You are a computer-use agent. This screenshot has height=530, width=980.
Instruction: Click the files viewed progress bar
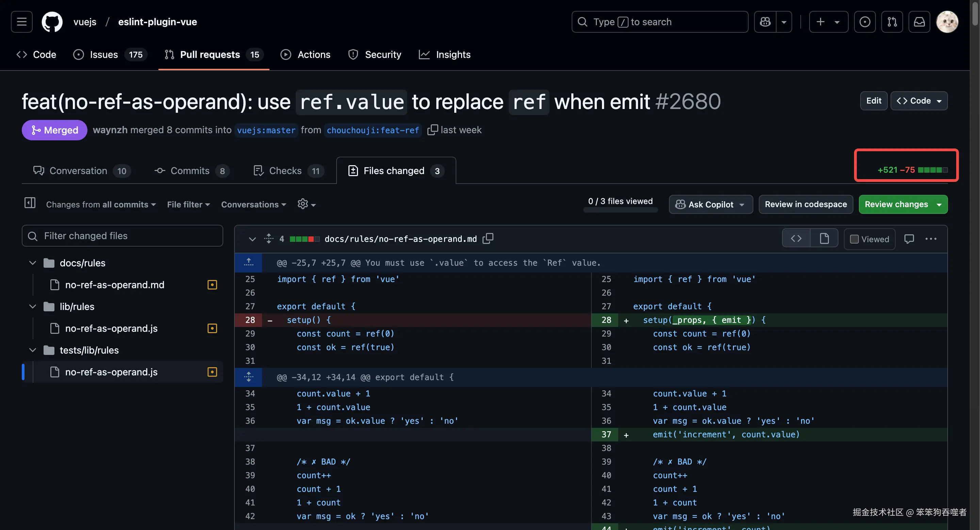620,210
